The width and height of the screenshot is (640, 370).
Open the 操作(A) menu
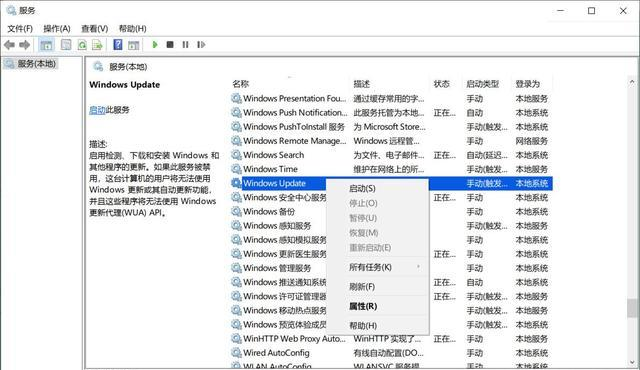(57, 29)
